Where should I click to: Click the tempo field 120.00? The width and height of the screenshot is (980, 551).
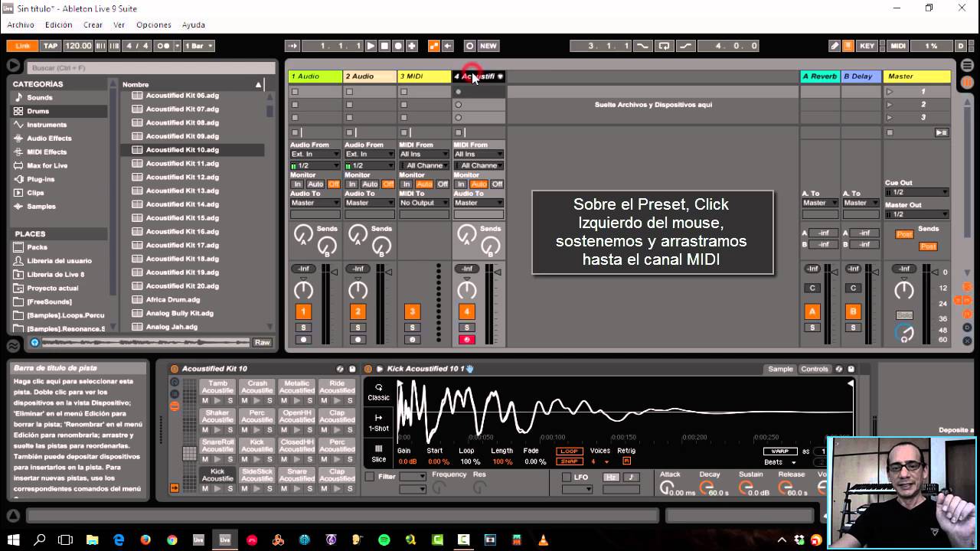coord(77,46)
